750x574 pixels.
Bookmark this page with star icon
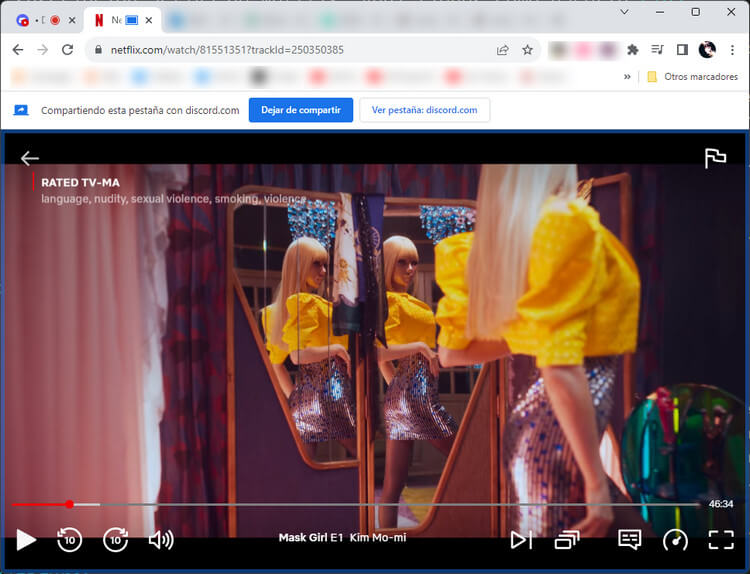[x=527, y=50]
